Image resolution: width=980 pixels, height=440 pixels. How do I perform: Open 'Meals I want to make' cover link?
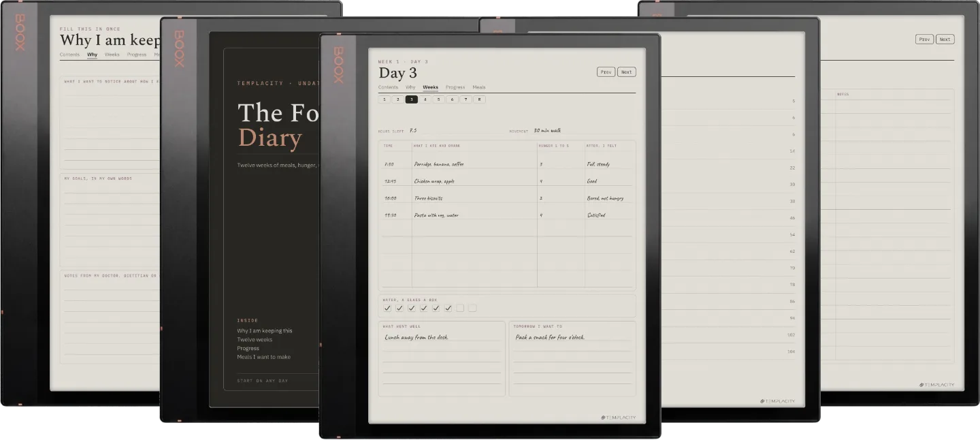click(x=263, y=357)
